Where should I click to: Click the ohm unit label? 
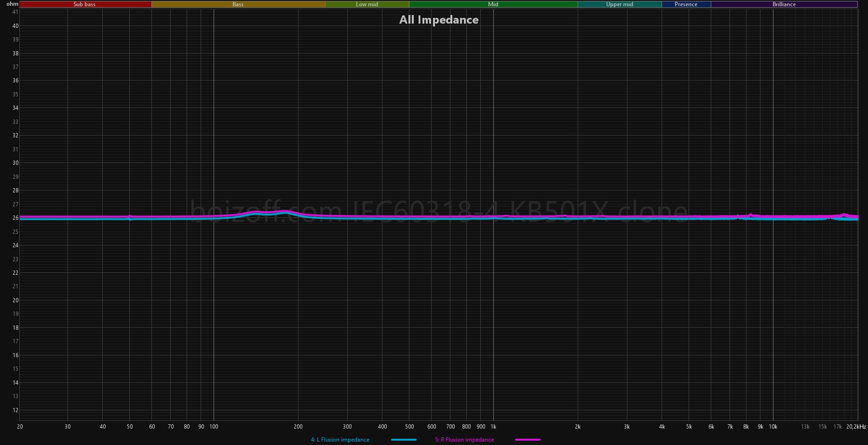pos(12,4)
